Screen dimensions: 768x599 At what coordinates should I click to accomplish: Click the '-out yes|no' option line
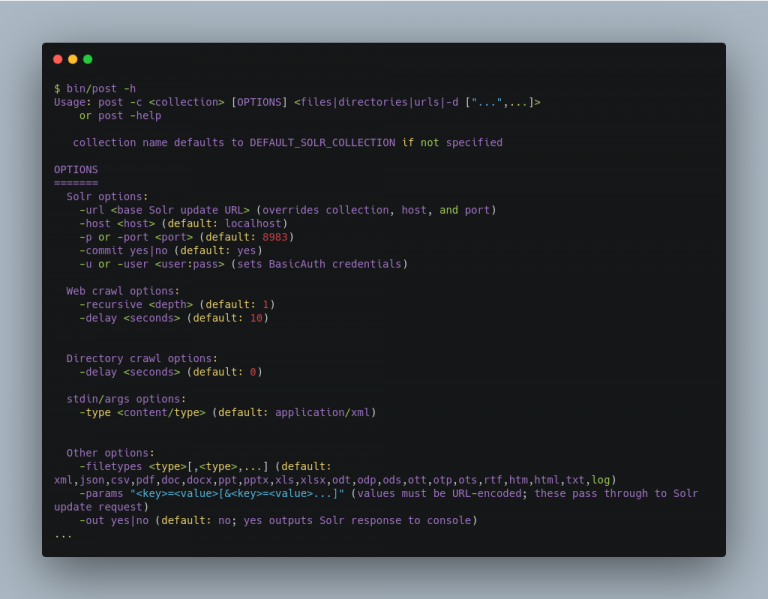(114, 520)
